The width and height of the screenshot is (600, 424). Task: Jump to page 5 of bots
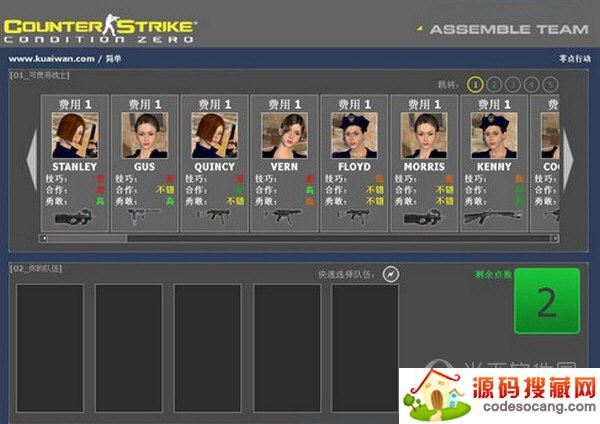pos(550,85)
